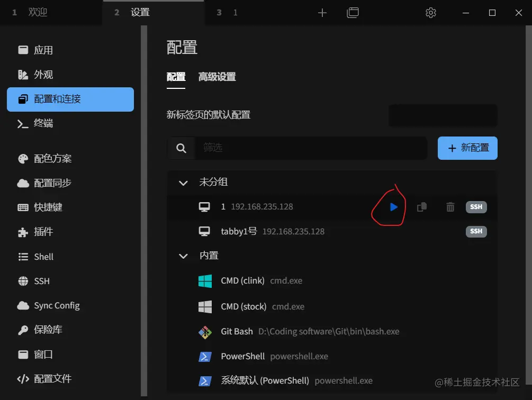Open 配置文件 config file section

70,379
